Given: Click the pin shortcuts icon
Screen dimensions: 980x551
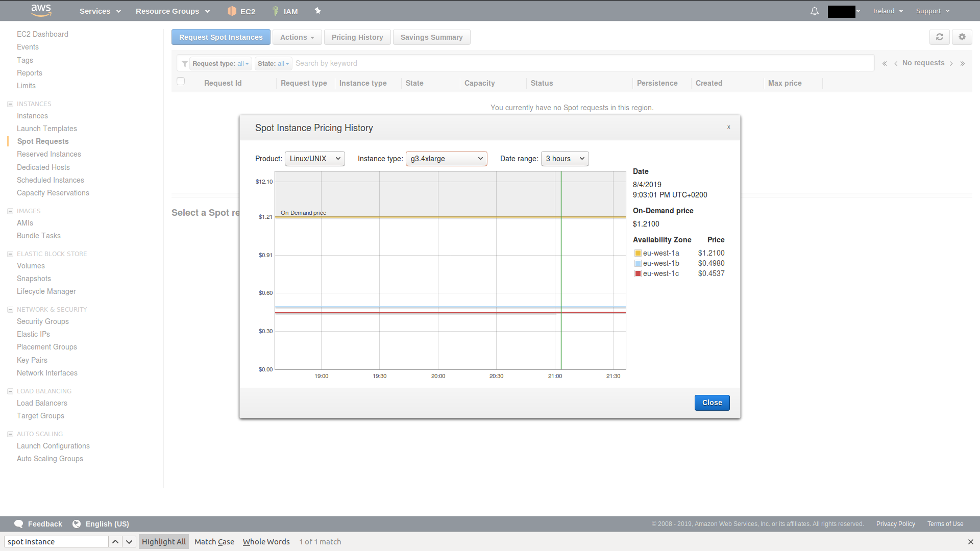Looking at the screenshot, I should pos(317,11).
